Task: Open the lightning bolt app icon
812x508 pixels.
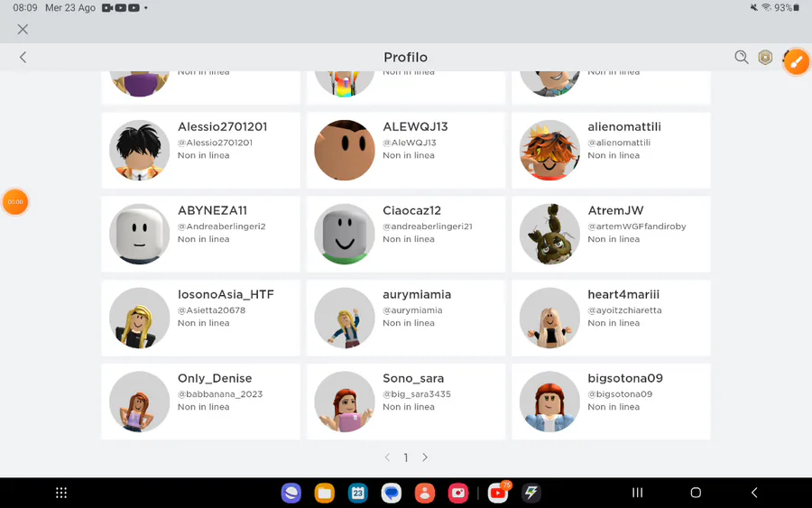Action: click(x=531, y=493)
